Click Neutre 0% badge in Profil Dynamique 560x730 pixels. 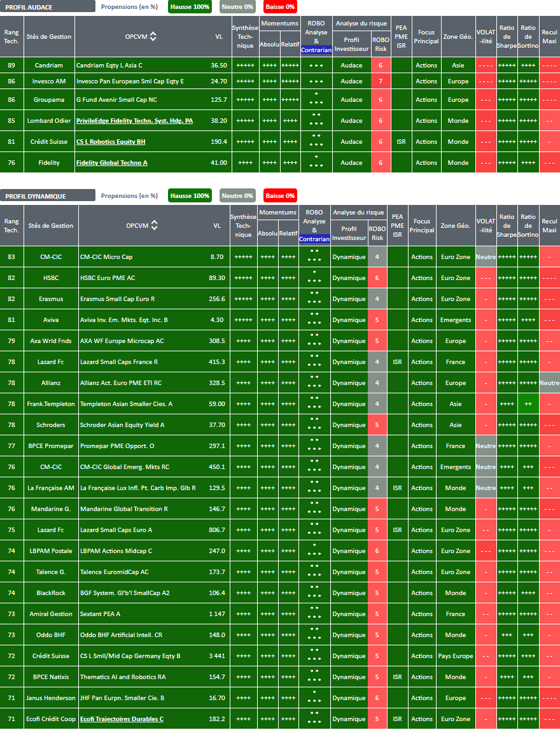[237, 195]
